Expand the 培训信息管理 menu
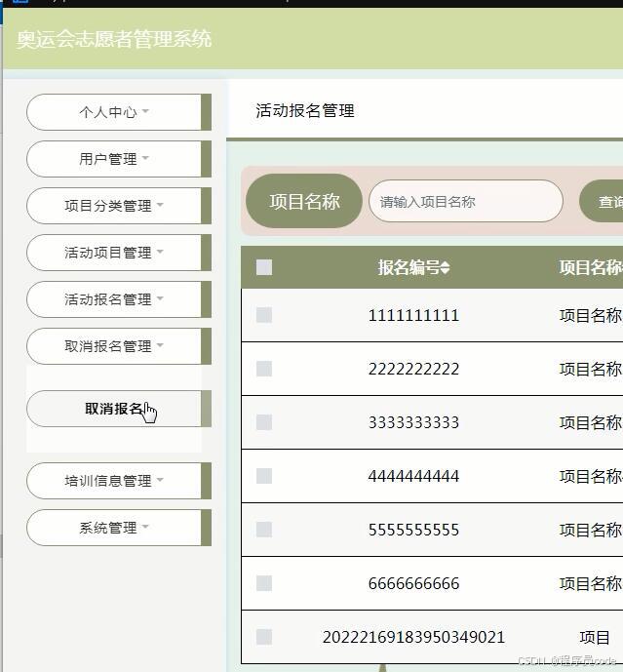The image size is (623, 672). pyautogui.click(x=119, y=481)
